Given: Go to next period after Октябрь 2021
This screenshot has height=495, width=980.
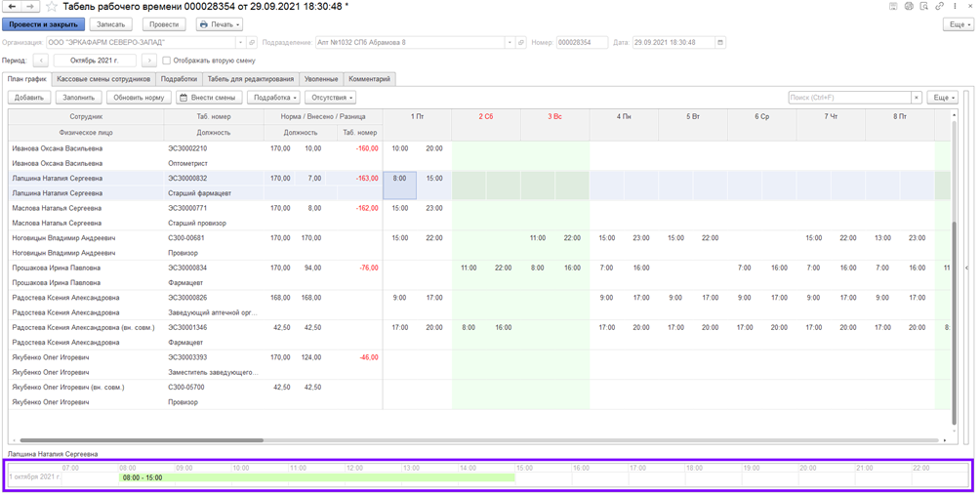Looking at the screenshot, I should 149,61.
